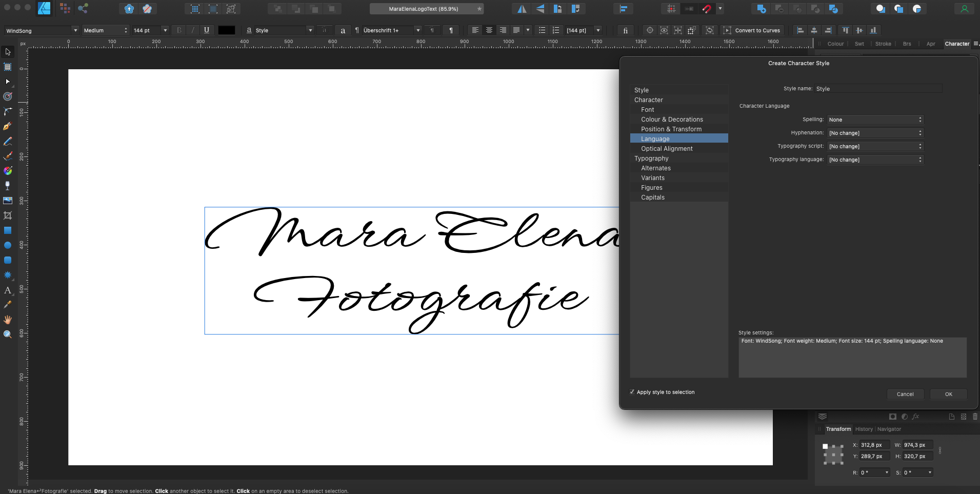
Task: Switch to the Pixel Persona
Action: tap(65, 8)
